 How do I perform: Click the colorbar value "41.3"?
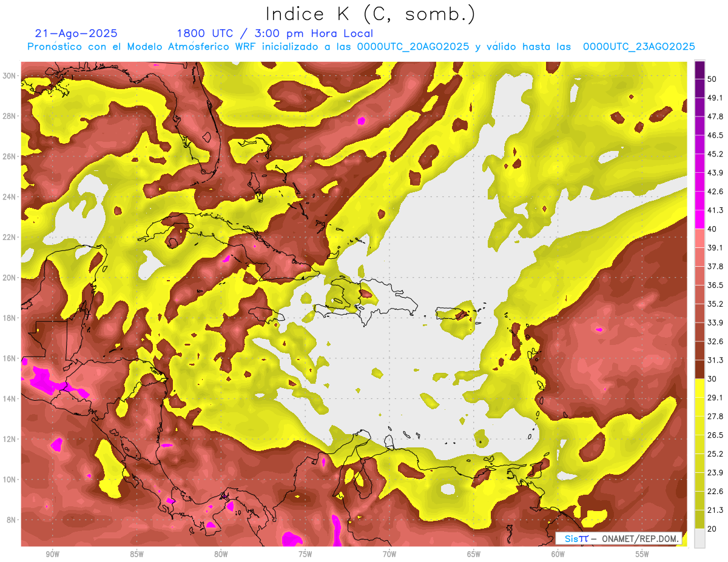[x=715, y=210]
